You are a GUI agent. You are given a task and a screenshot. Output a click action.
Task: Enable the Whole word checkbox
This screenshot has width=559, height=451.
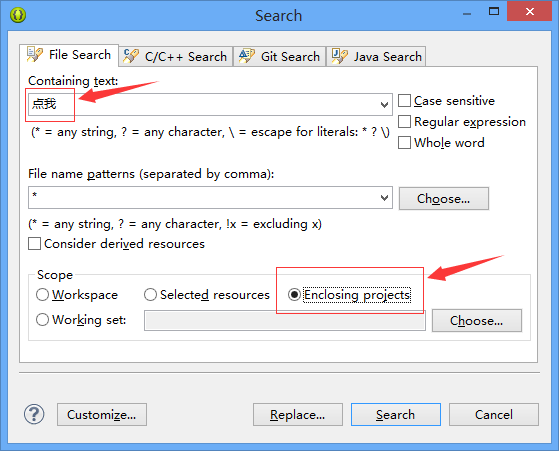[x=404, y=143]
